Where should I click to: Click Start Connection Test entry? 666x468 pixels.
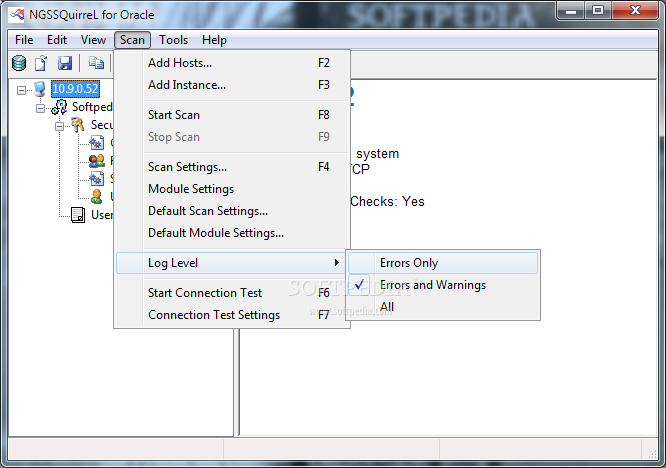[232, 293]
